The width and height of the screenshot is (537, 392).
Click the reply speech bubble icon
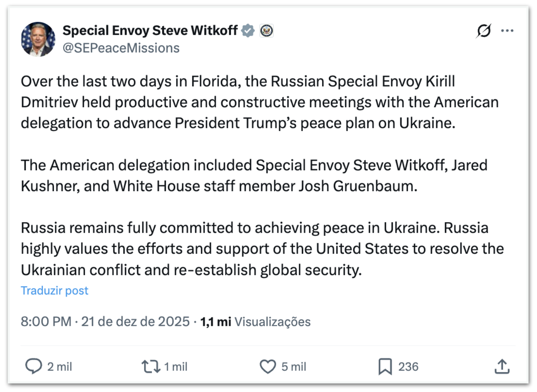pyautogui.click(x=33, y=366)
